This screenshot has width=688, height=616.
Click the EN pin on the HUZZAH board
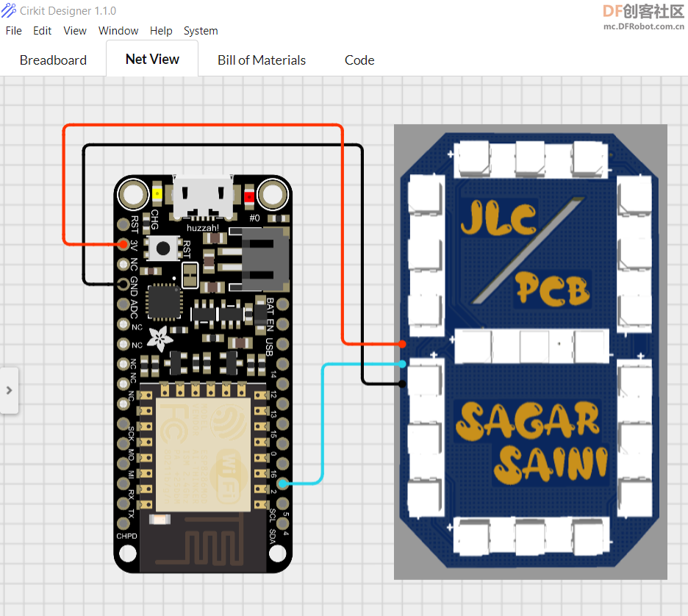(x=283, y=324)
